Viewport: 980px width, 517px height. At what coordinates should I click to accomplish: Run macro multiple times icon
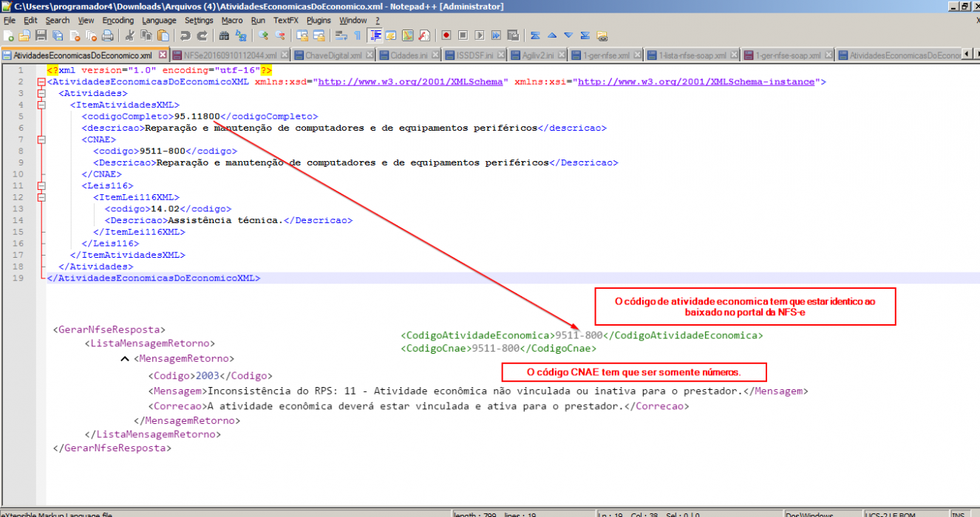(x=496, y=35)
